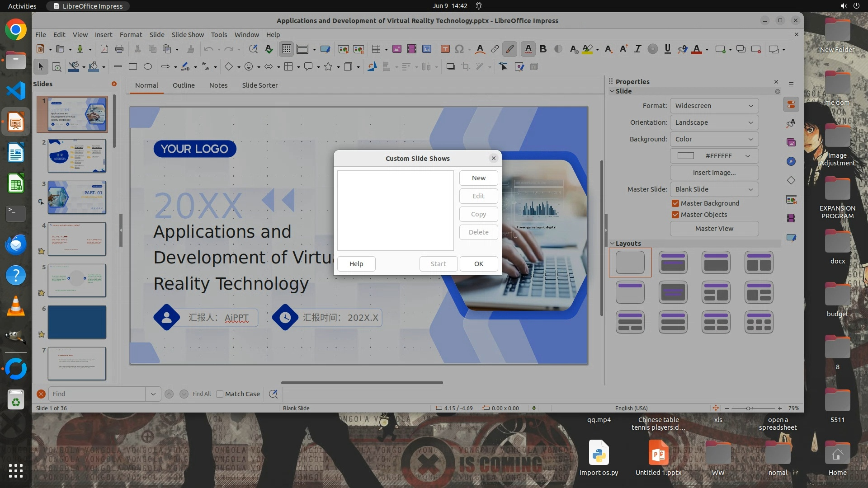Select the Rectangle shape tool
The height and width of the screenshot is (488, 868).
132,66
